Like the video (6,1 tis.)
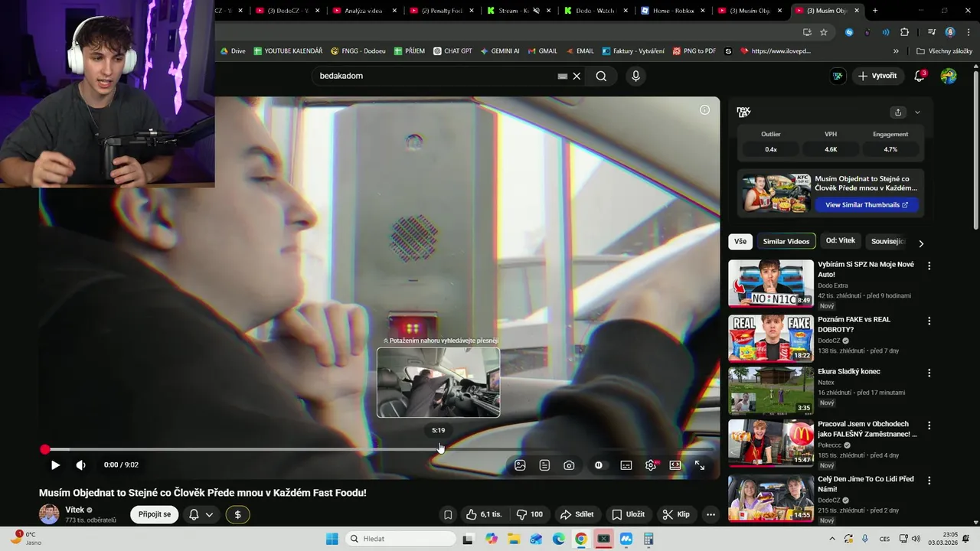The height and width of the screenshot is (551, 980). click(x=484, y=514)
